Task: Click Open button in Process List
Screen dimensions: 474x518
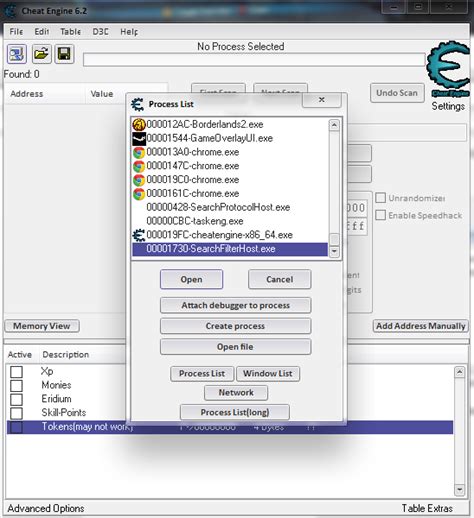Action: (191, 279)
